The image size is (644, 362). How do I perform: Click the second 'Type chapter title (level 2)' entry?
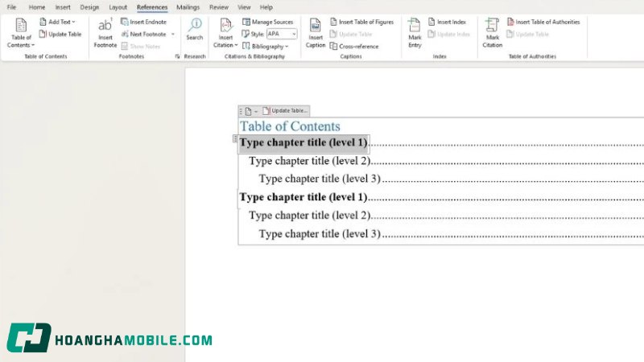pos(310,216)
